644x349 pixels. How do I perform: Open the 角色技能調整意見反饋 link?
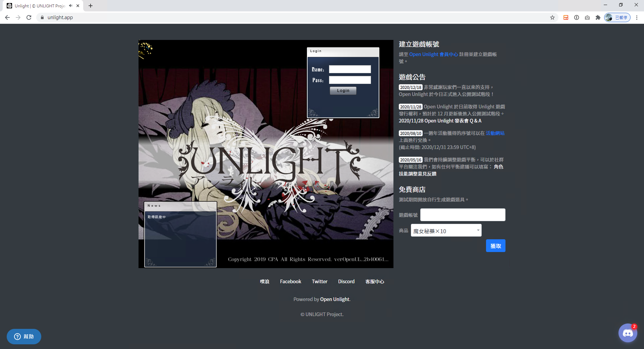pos(418,174)
